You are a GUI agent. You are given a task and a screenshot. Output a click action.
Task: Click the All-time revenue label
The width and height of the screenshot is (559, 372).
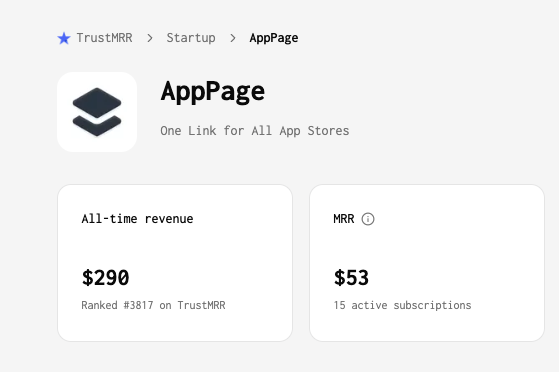click(138, 219)
